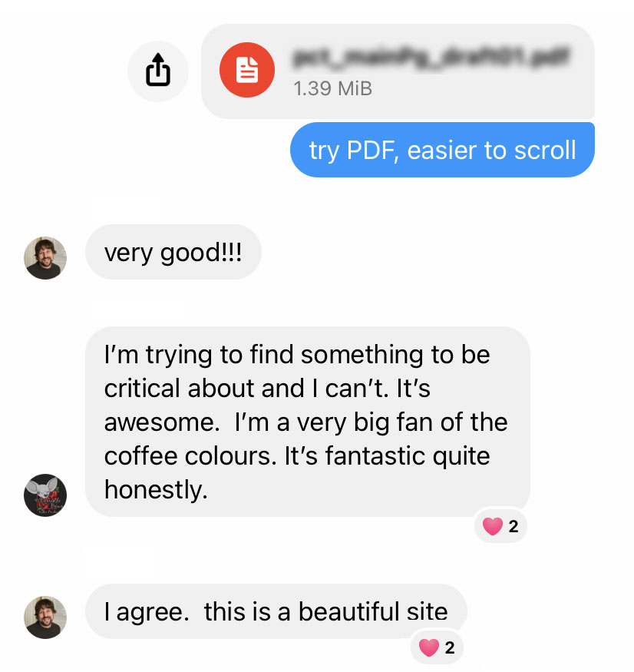This screenshot has height=672, width=634.
Task: View reaction count 2 on "I agree" message
Action: [x=449, y=647]
